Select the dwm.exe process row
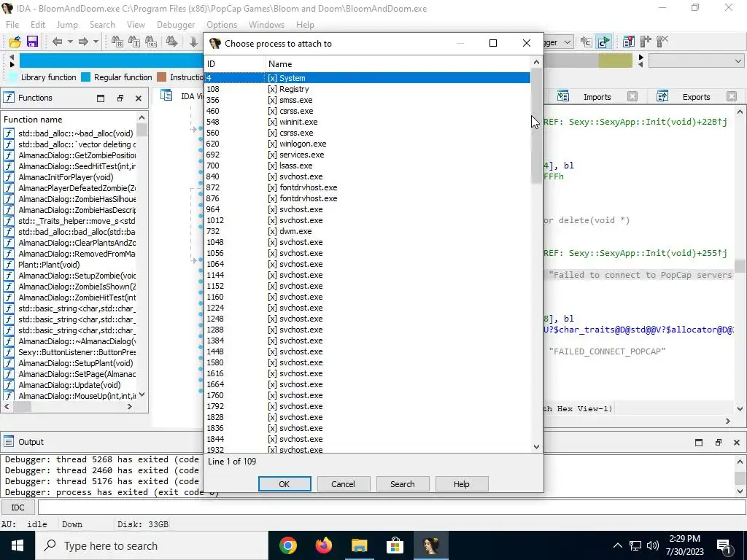 [368, 231]
